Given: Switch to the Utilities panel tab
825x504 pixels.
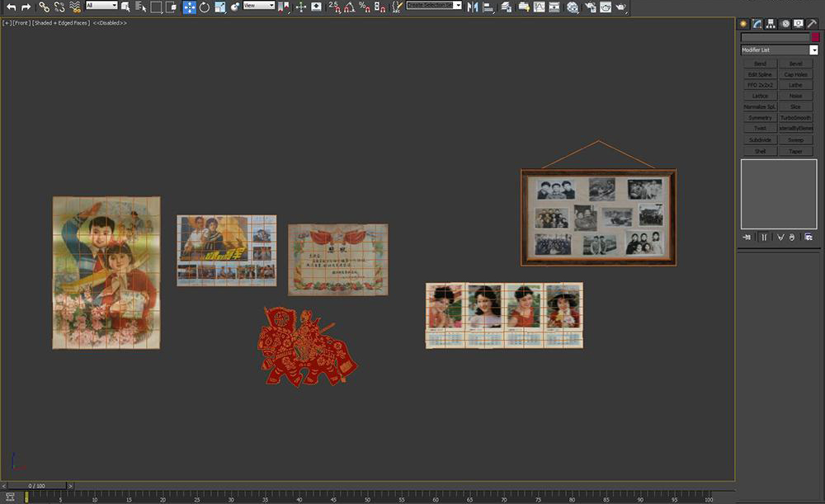Looking at the screenshot, I should 813,24.
